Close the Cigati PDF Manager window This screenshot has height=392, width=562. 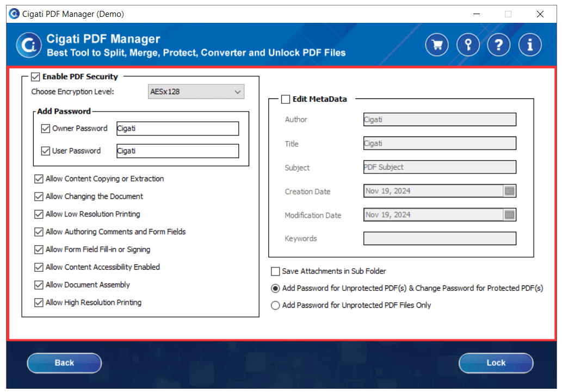540,14
